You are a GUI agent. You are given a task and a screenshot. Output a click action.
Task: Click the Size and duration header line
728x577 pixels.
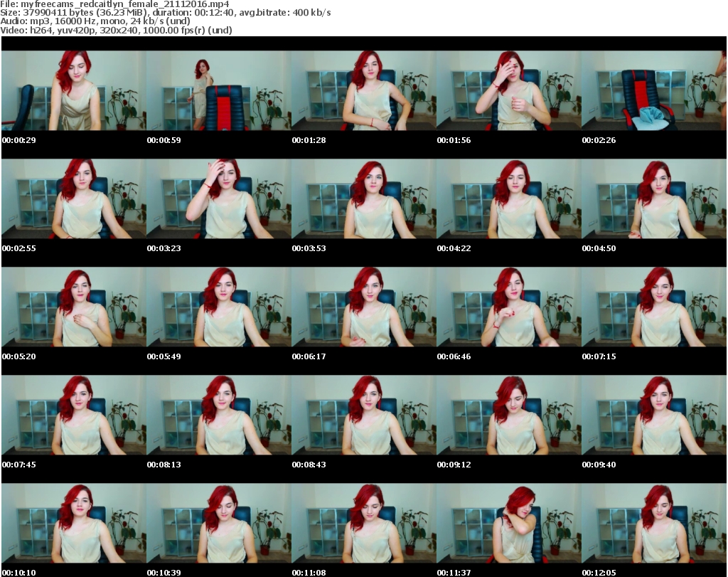(x=165, y=13)
